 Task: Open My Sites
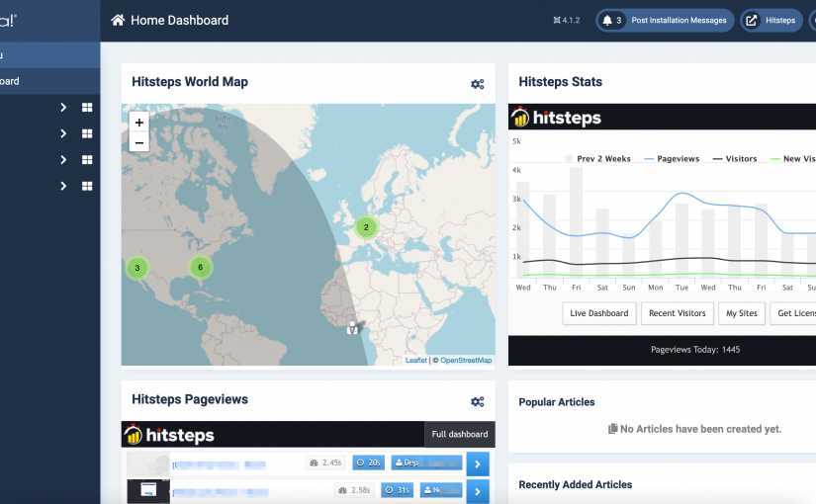[x=742, y=313]
